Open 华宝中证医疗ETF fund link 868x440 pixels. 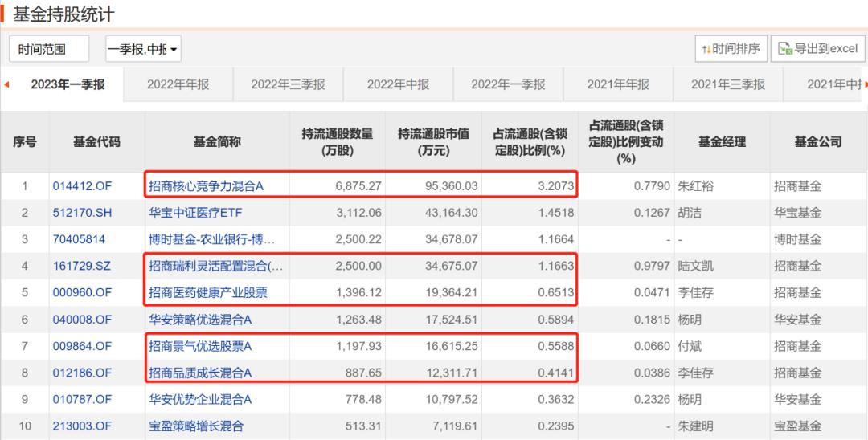tap(195, 213)
